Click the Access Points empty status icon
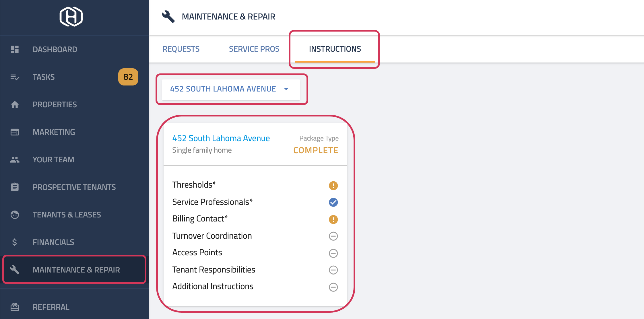Screen dimensions: 644x319 [333, 253]
